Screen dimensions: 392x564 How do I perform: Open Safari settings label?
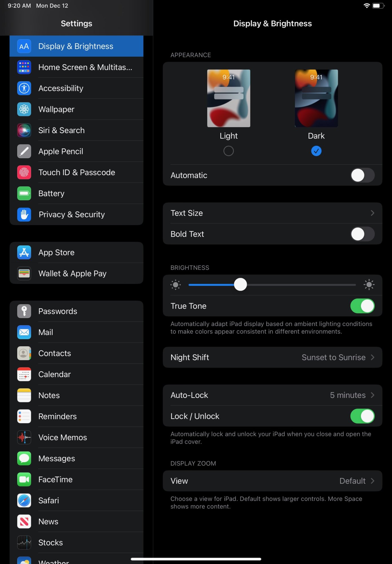click(49, 501)
